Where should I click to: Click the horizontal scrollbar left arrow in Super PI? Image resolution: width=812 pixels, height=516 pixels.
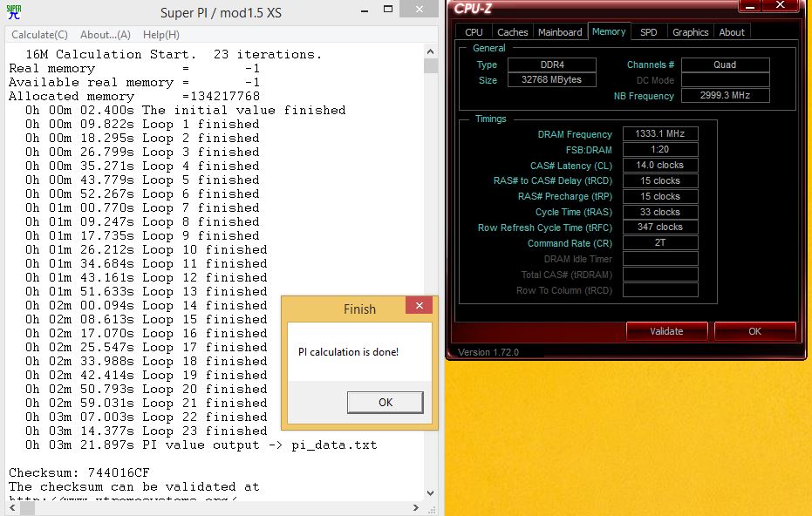[12, 508]
